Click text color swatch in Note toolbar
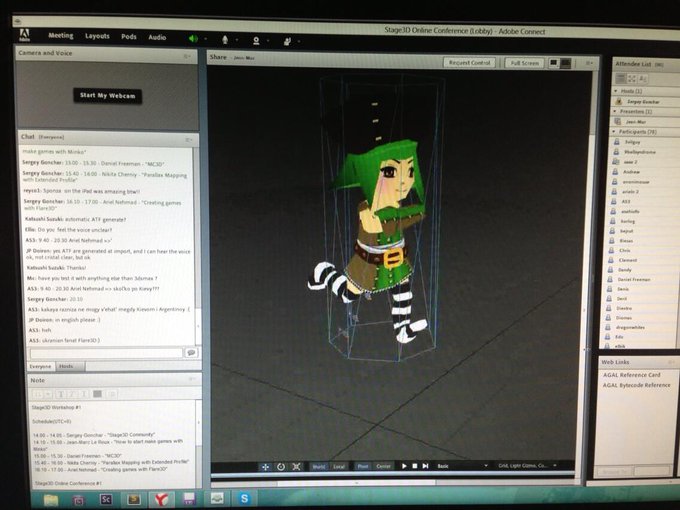Viewport: 680px width, 510px height. [97, 394]
